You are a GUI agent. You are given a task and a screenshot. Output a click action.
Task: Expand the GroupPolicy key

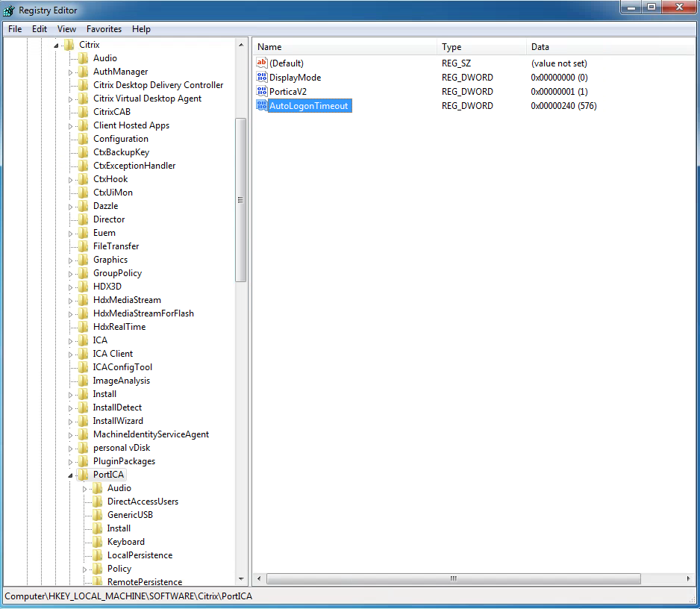pos(70,274)
